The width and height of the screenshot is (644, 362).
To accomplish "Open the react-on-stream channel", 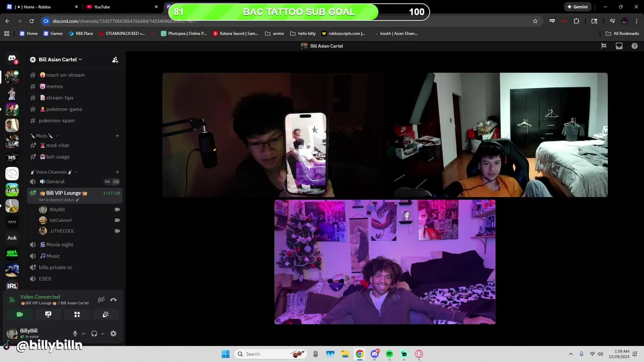I will tap(74, 75).
